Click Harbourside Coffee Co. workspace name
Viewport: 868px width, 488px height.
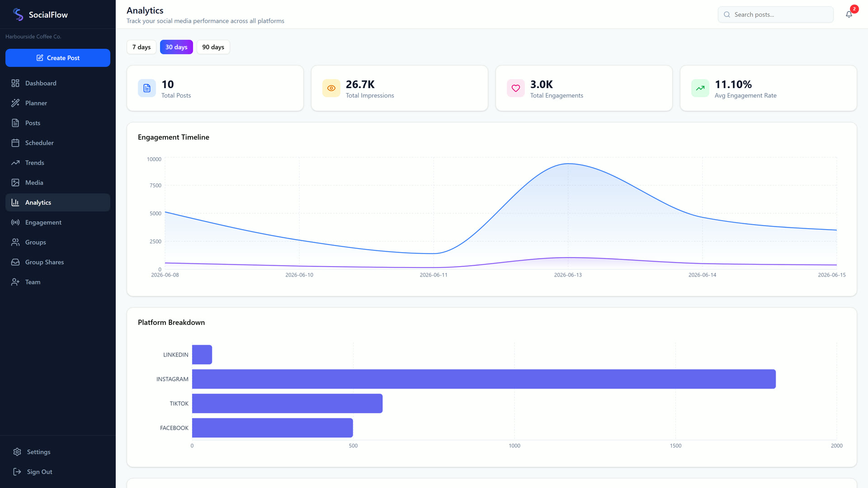33,37
